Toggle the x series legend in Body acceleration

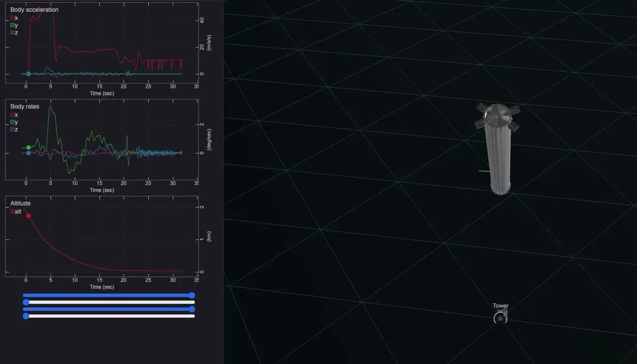tap(13, 18)
